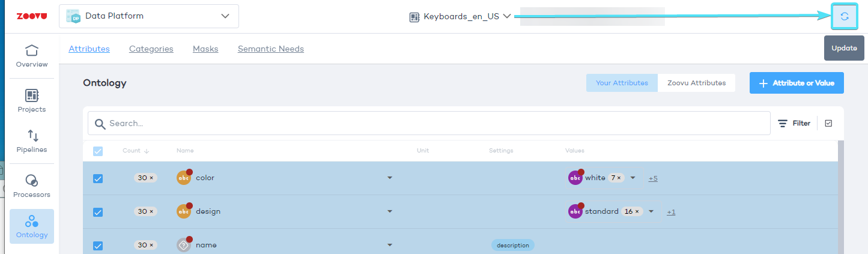
Task: Click the color attribute type icon
Action: (184, 178)
